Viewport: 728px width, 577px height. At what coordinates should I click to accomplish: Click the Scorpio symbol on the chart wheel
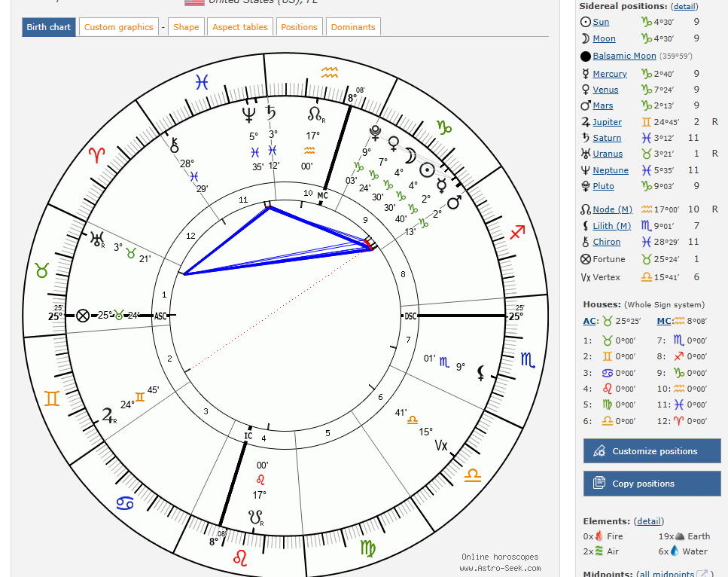pyautogui.click(x=528, y=360)
